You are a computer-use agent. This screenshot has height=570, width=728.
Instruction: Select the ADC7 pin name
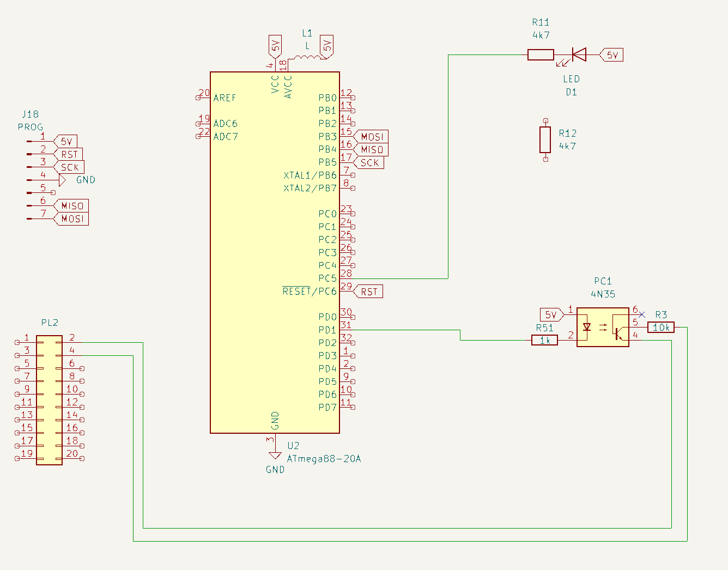point(225,137)
